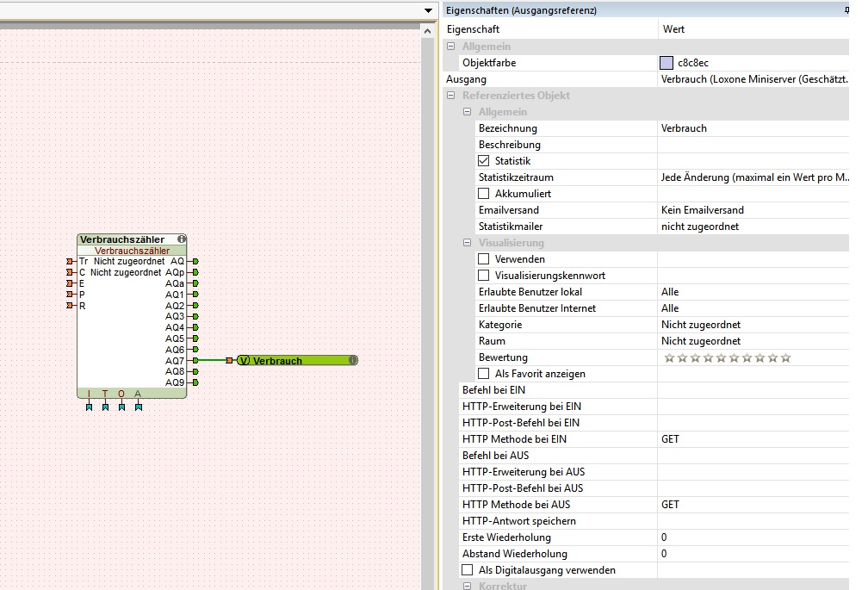Enable the Akkumuliert checkbox
This screenshot has width=868, height=590.
tap(483, 194)
